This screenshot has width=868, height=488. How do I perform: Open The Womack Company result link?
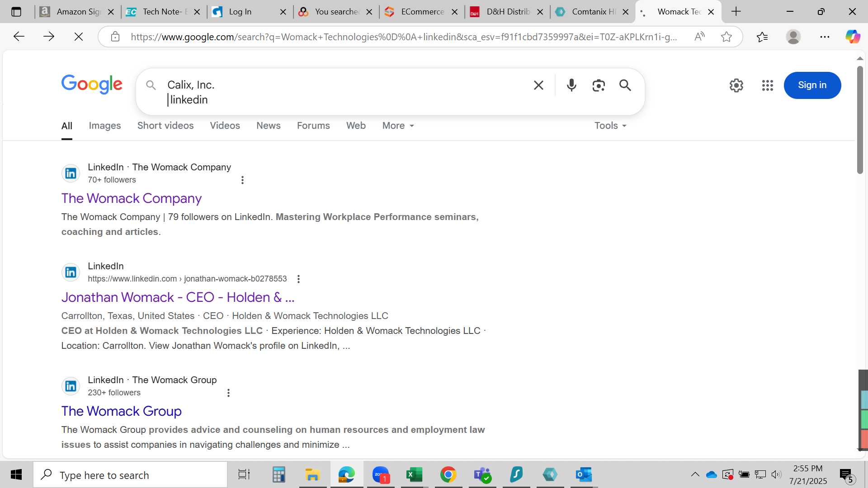[132, 199]
